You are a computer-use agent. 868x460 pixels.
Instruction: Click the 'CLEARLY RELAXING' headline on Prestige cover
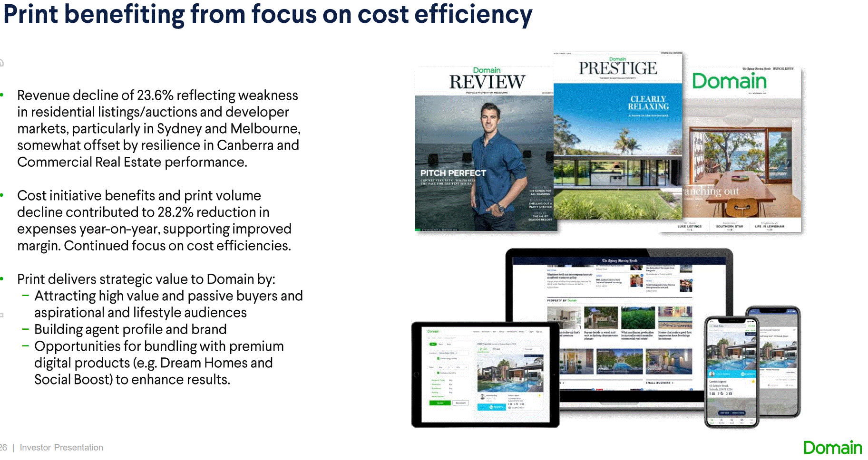648,103
